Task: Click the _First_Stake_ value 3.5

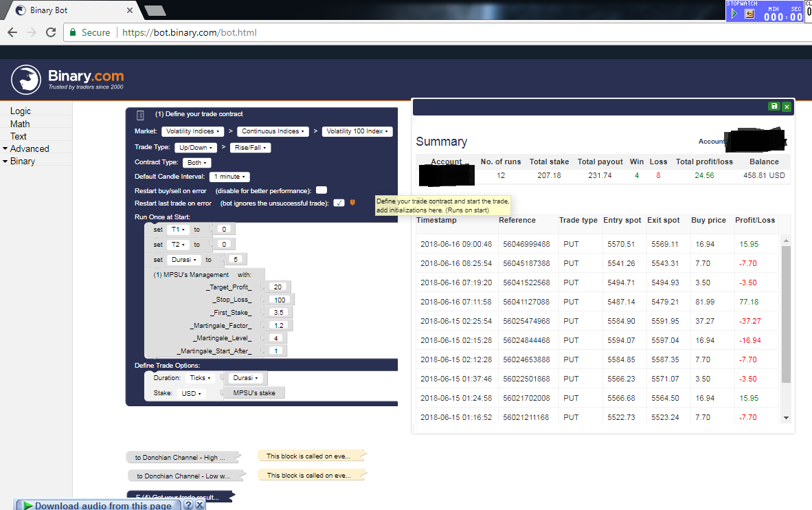Action: pos(279,313)
